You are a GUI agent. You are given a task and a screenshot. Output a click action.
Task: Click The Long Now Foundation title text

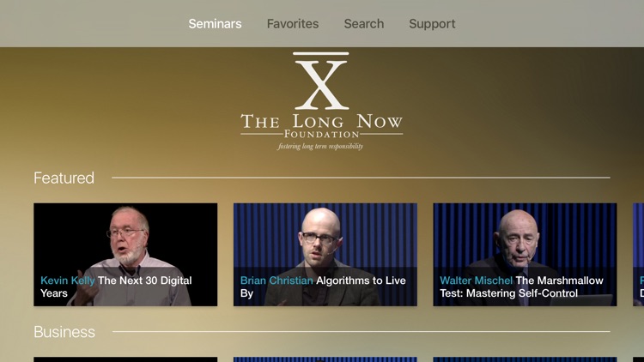[322, 125]
